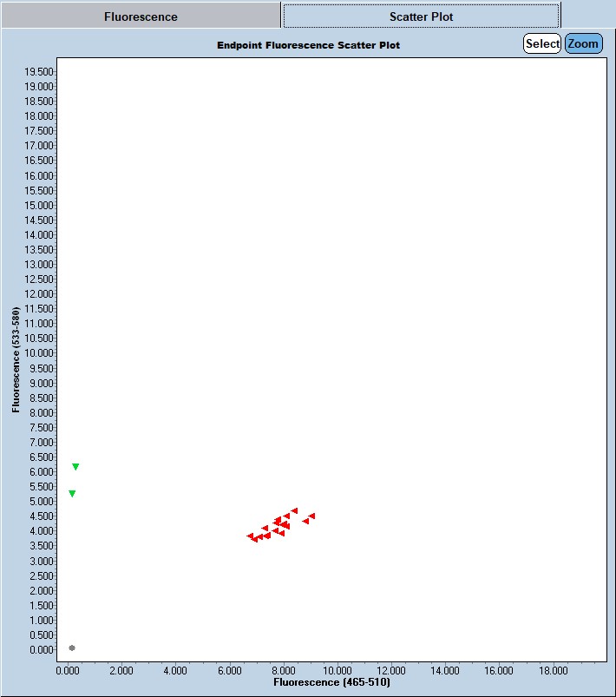Viewport: 616px width, 697px height.
Task: Click the 14.000 tick label on x-axis
Action: click(x=444, y=670)
